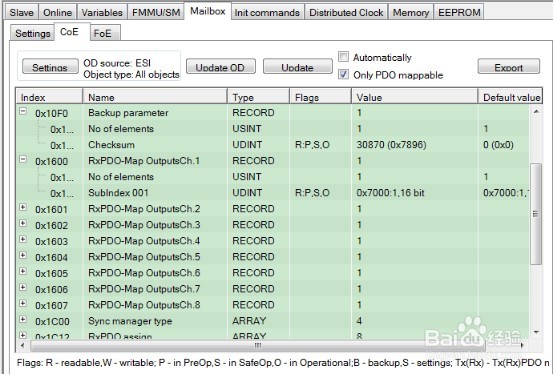The height and width of the screenshot is (375, 554).
Task: Click the Update button
Action: pos(297,67)
